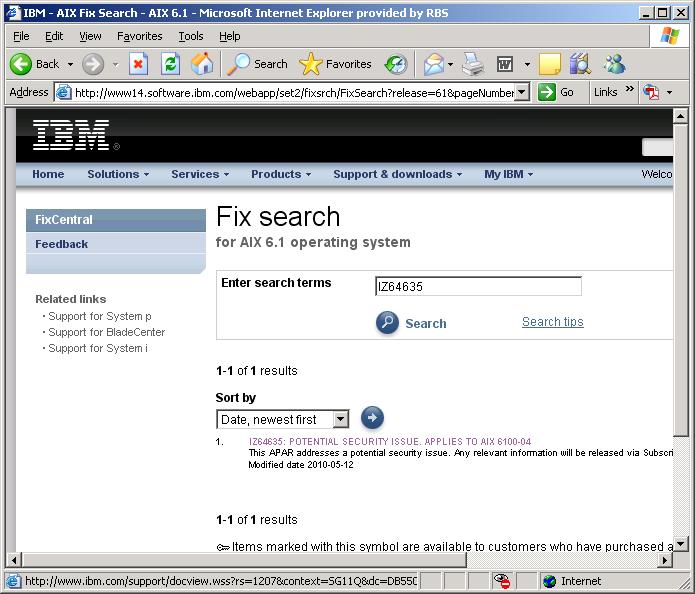Open the IZ64635 security issue result link
This screenshot has height=594, width=695.
(390, 442)
